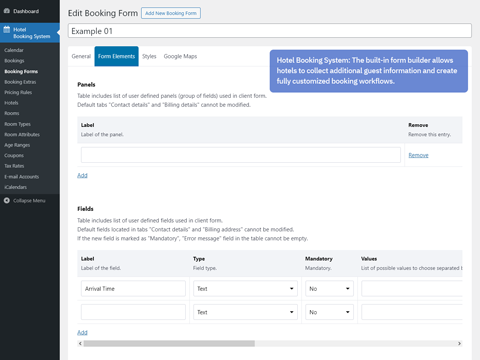This screenshot has height=360, width=480.
Task: Click the Collapse Menu arrow icon
Action: (7, 200)
